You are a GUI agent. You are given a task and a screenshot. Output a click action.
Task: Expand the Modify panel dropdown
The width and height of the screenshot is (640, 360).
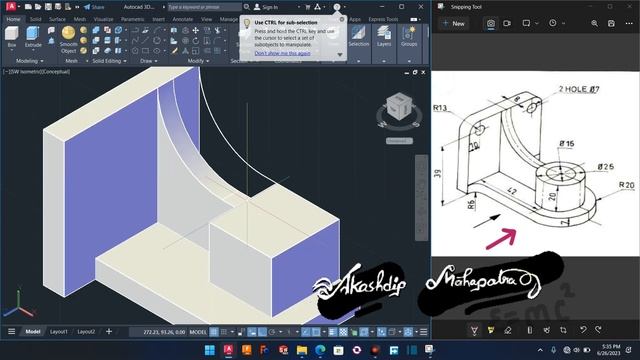198,61
